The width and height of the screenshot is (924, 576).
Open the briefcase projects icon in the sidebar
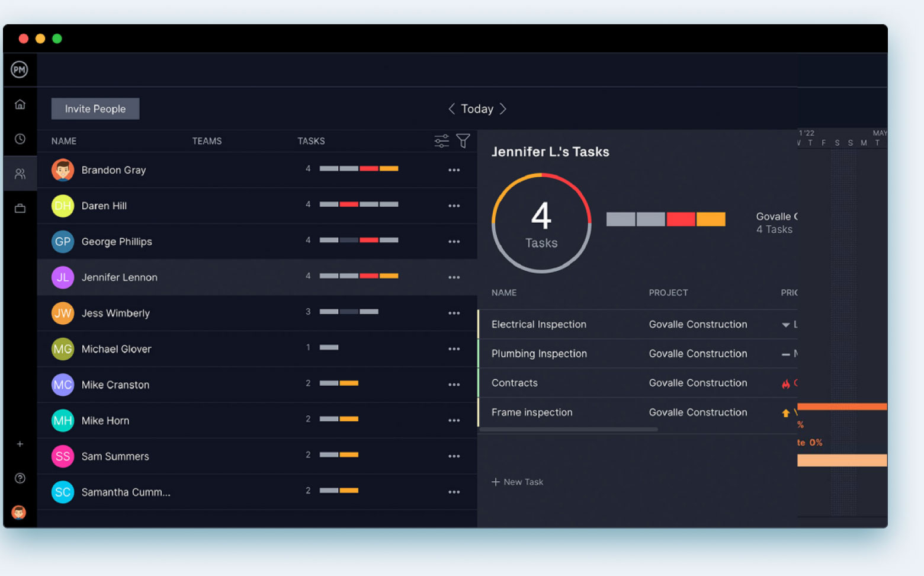click(x=20, y=208)
